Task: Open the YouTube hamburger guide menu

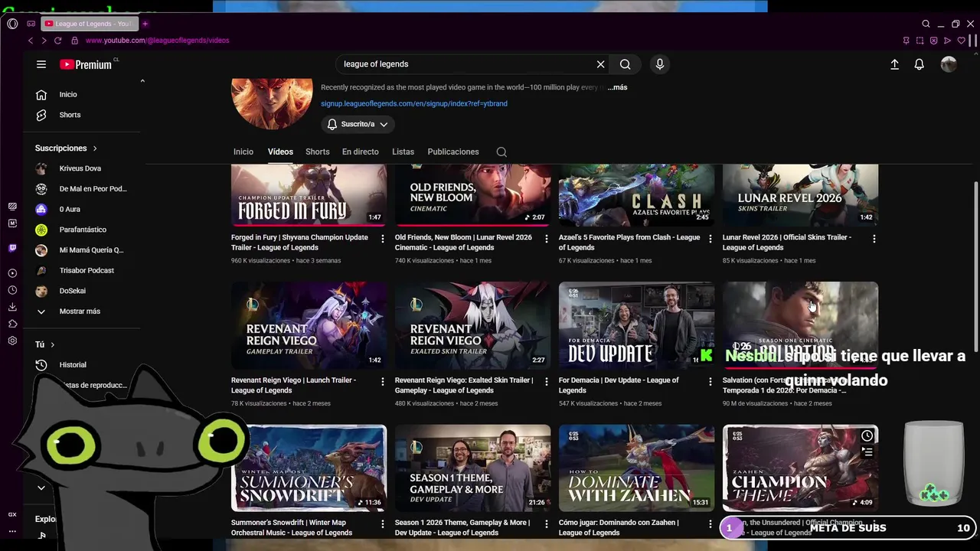Action: pos(41,64)
